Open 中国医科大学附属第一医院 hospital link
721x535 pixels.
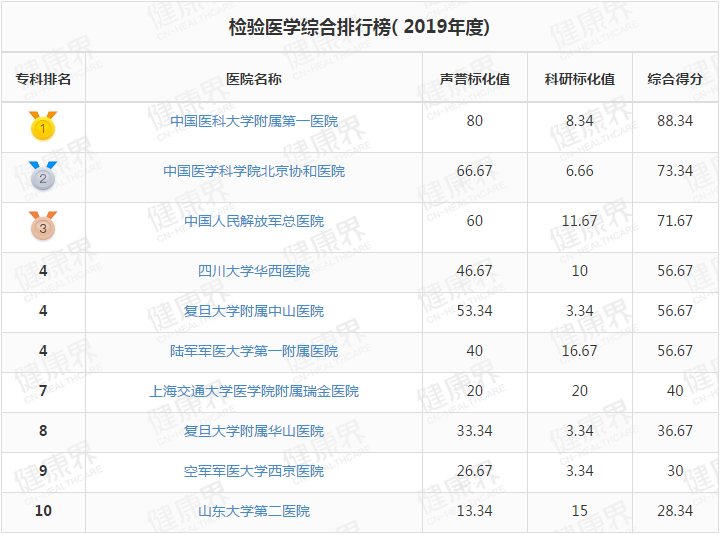[254, 121]
